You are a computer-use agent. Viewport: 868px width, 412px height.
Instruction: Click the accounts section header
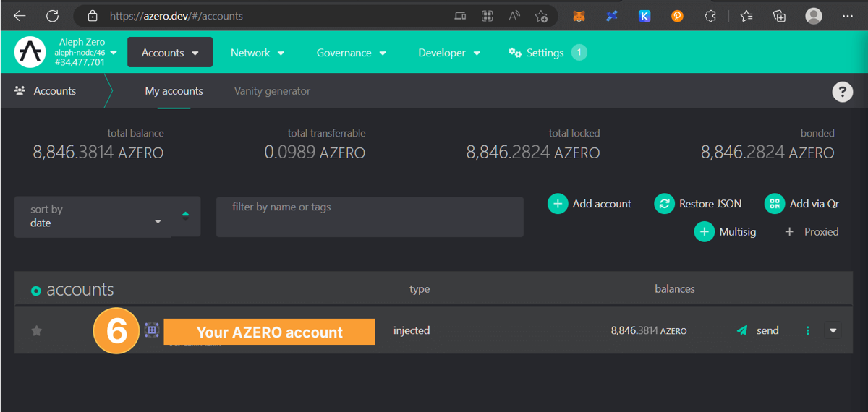73,290
